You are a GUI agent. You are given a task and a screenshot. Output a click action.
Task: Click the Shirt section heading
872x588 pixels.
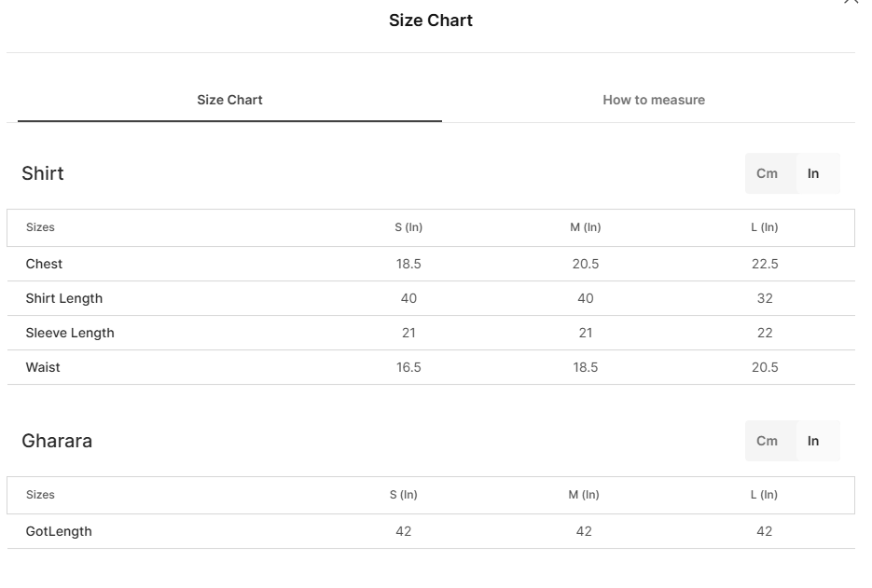pyautogui.click(x=43, y=173)
